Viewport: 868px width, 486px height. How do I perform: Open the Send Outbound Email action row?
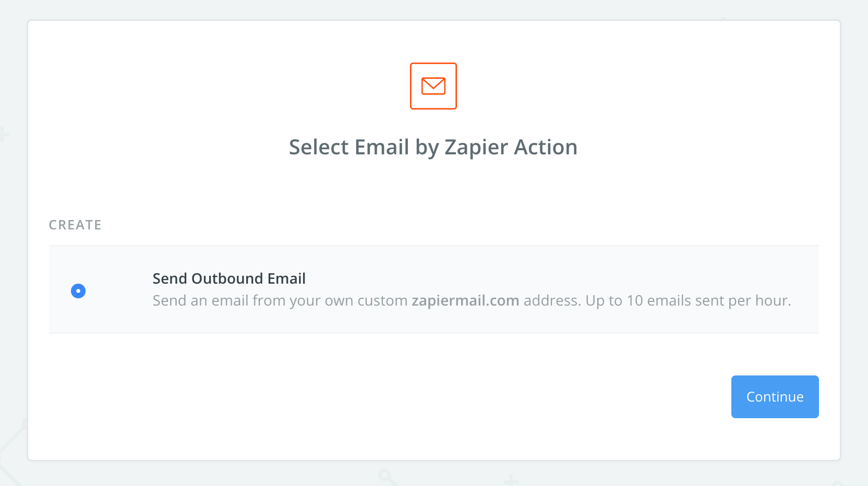(x=433, y=289)
